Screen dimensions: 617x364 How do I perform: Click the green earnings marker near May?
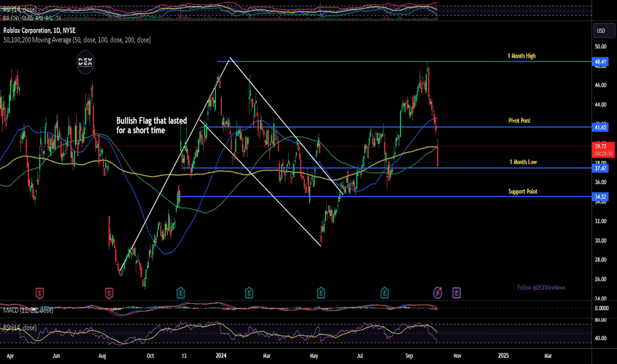(320, 293)
